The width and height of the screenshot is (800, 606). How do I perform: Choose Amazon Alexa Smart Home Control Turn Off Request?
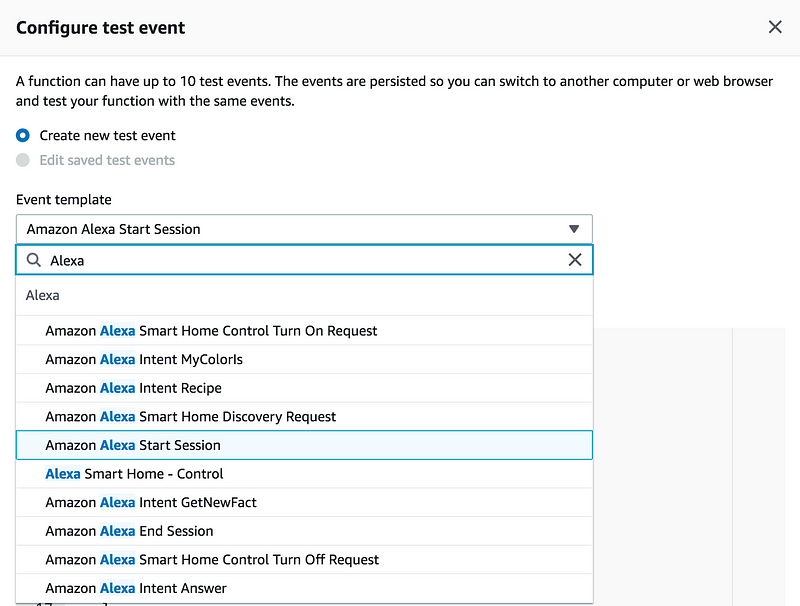(212, 560)
